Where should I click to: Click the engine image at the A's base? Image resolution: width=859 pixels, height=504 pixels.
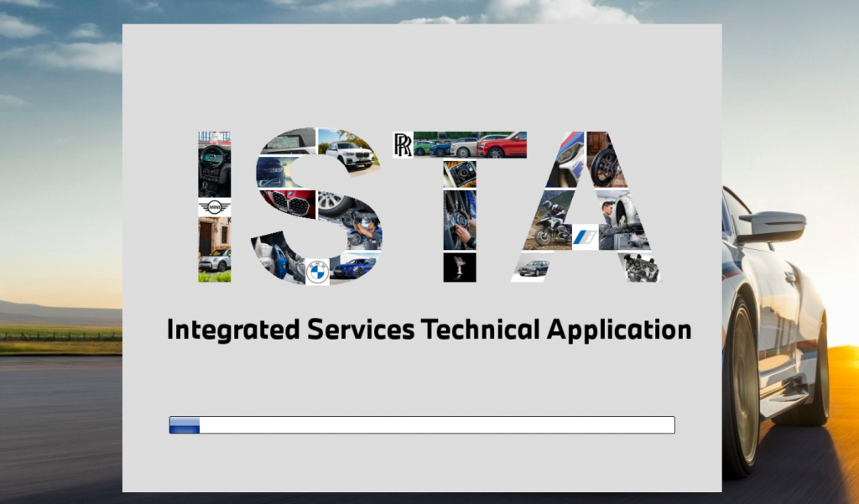click(x=640, y=267)
